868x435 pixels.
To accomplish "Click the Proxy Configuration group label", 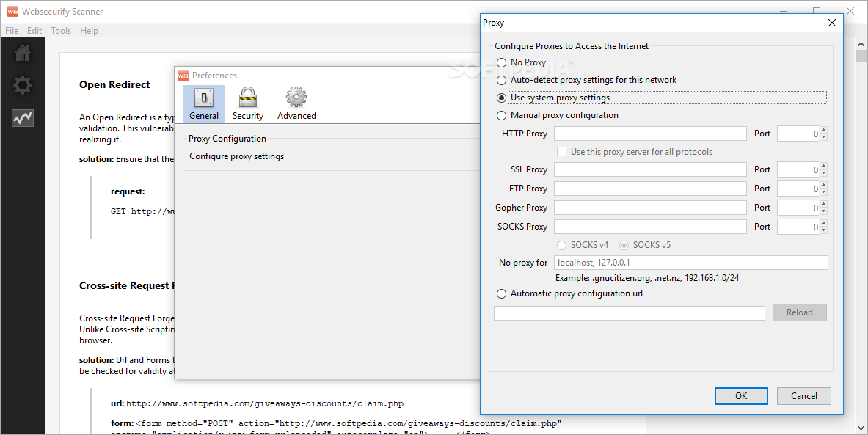I will tap(227, 139).
